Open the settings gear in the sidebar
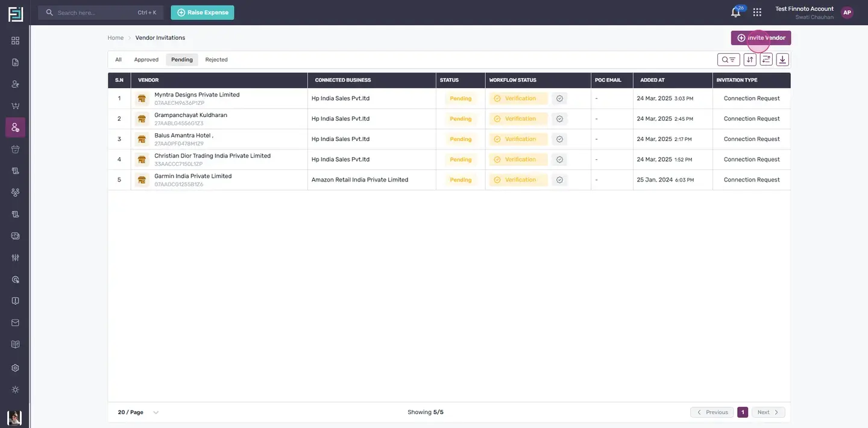This screenshot has height=428, width=868. click(15, 368)
